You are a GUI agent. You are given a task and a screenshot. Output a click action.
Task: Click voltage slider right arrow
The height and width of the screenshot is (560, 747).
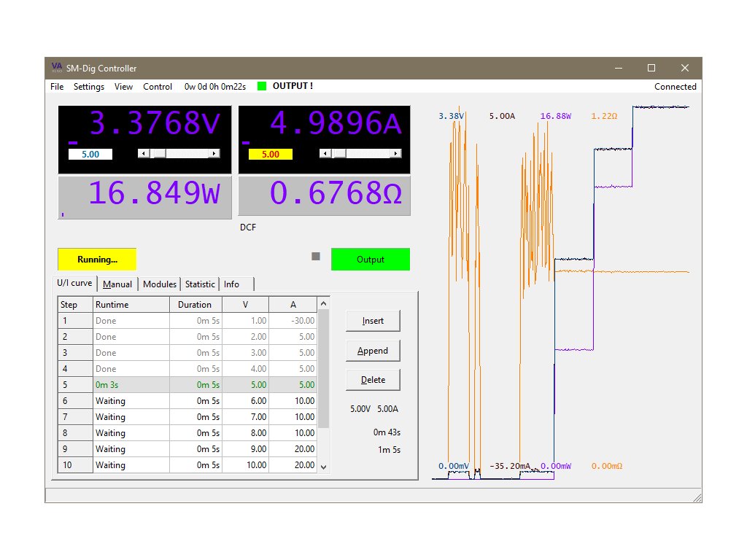[x=214, y=154]
